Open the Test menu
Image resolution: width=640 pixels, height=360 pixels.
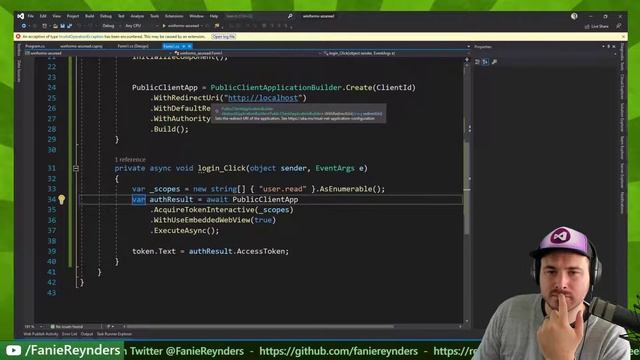tap(121, 16)
